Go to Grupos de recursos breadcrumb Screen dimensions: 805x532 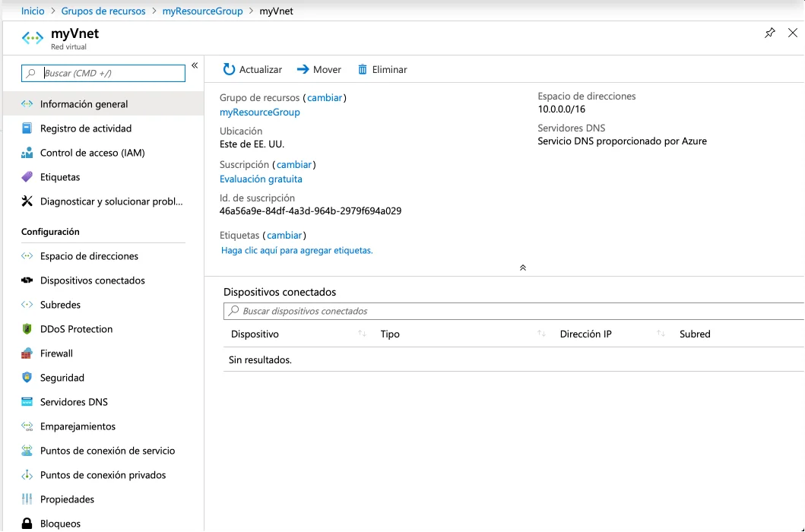[103, 11]
